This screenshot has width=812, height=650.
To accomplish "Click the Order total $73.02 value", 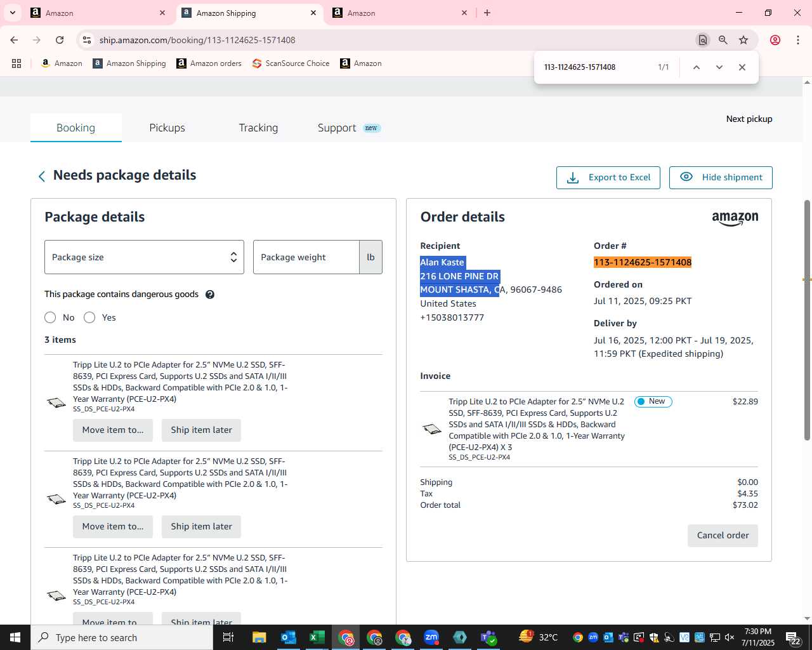I will [x=745, y=505].
